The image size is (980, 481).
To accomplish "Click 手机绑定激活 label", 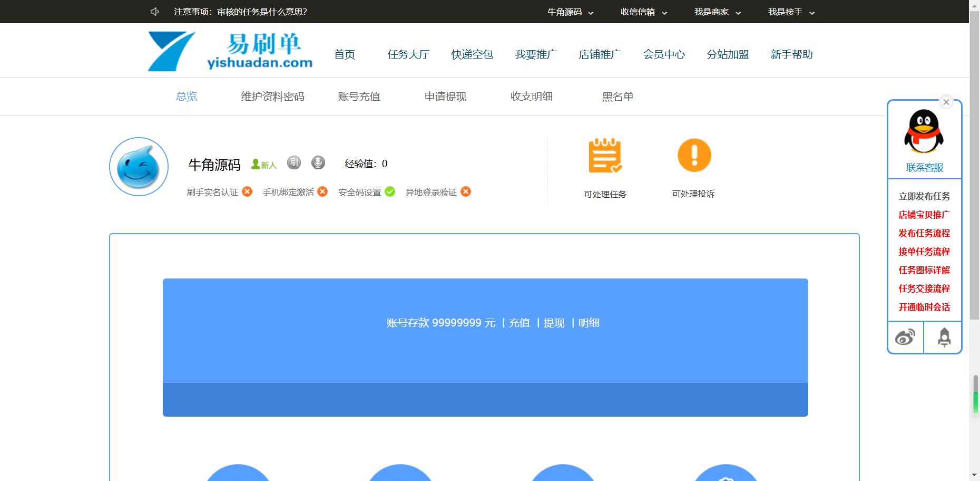I will tap(288, 193).
